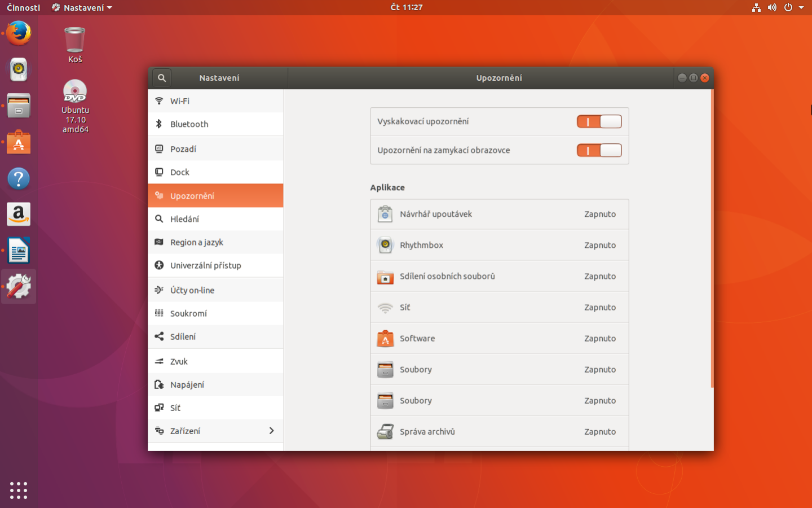This screenshot has height=508, width=812.
Task: Select the Wi-Fi icon in the settings sidebar
Action: tap(158, 100)
